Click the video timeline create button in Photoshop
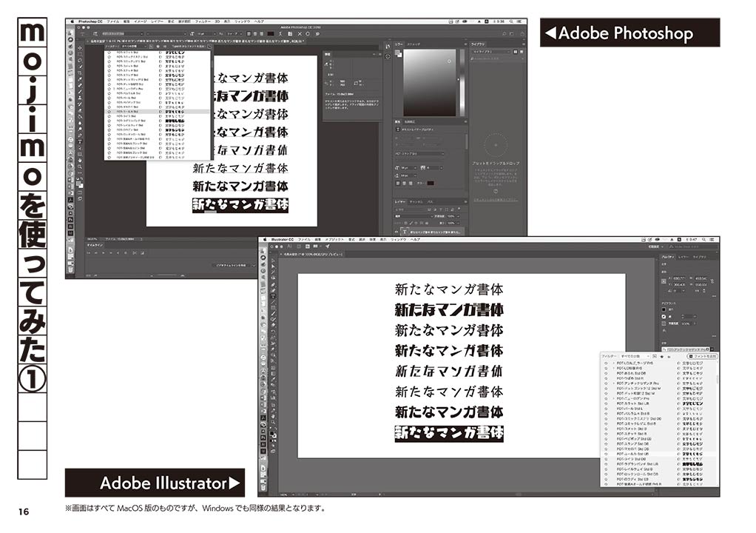The height and width of the screenshot is (533, 756). (230, 265)
